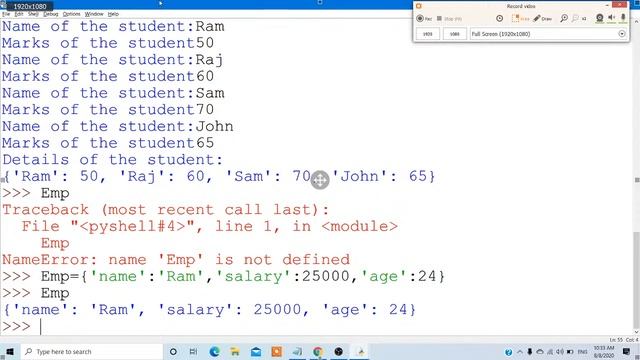Open the Window menu
Screen dimensions: 640x360
point(94,14)
